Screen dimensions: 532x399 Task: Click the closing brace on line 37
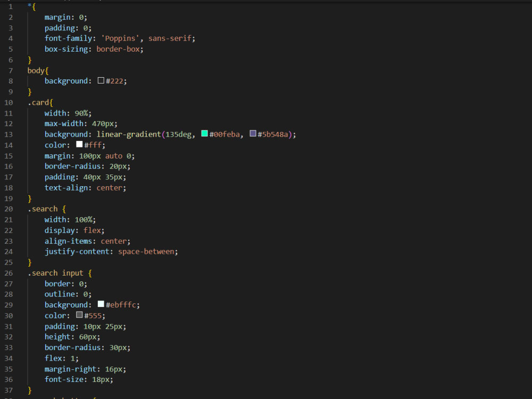click(29, 390)
